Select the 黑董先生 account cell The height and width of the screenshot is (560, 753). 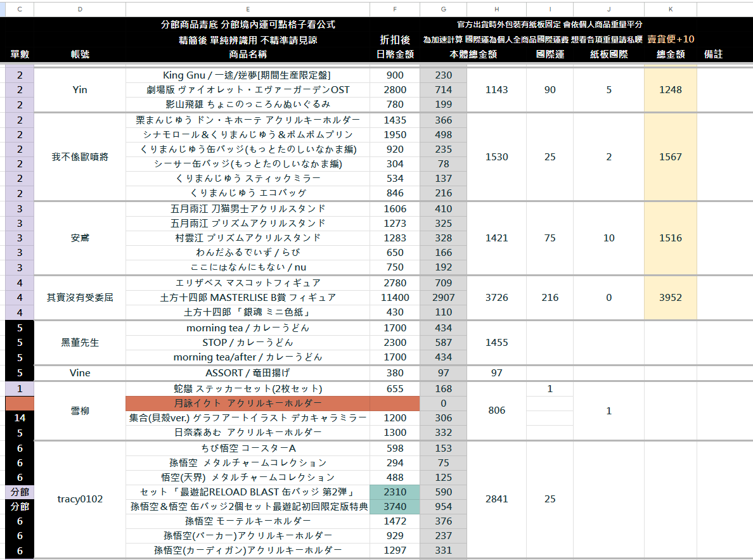[80, 343]
